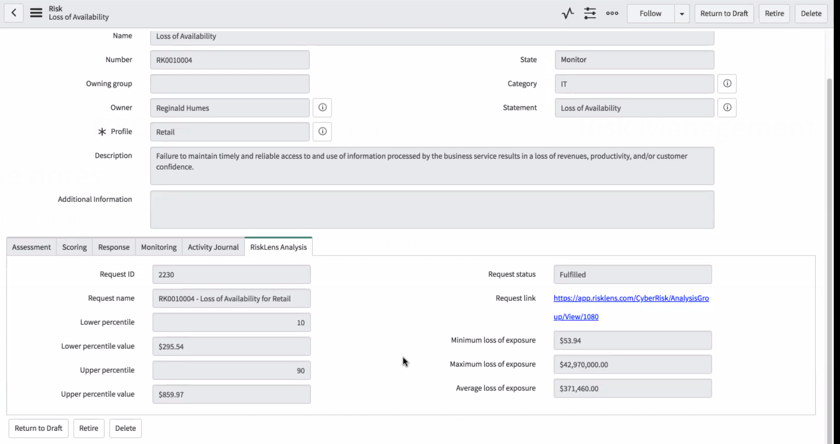Viewport: 840px width, 444px height.
Task: Click the 'Additional Information' label
Action: (x=95, y=199)
